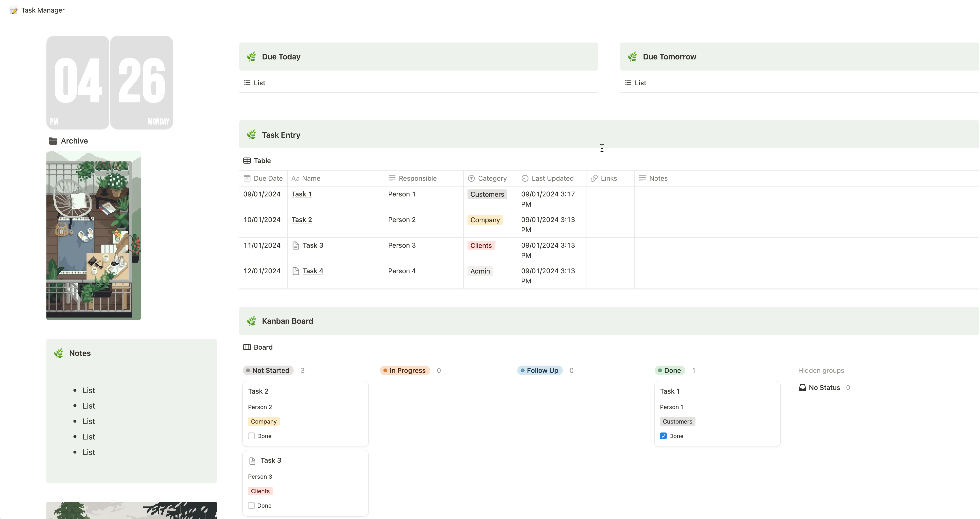Viewport: 980px width, 519px height.
Task: Select the List tab under Due Tomorrow
Action: pyautogui.click(x=635, y=83)
